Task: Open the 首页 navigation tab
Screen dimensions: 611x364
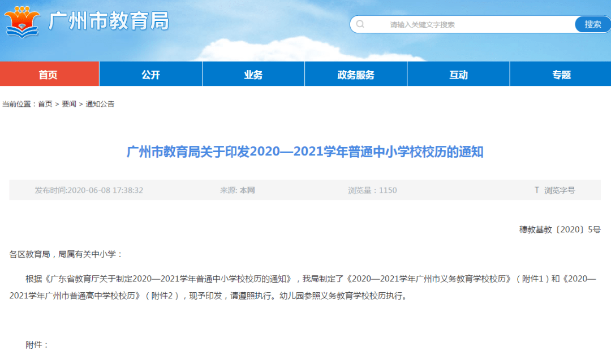Action: pyautogui.click(x=49, y=74)
